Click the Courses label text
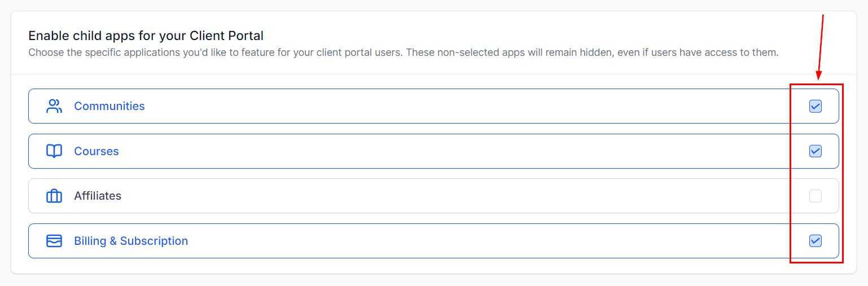The image size is (868, 286). point(97,151)
